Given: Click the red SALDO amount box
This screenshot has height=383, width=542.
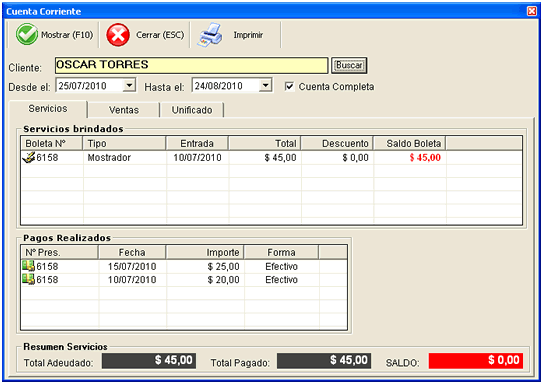Looking at the screenshot, I should pyautogui.click(x=476, y=361).
